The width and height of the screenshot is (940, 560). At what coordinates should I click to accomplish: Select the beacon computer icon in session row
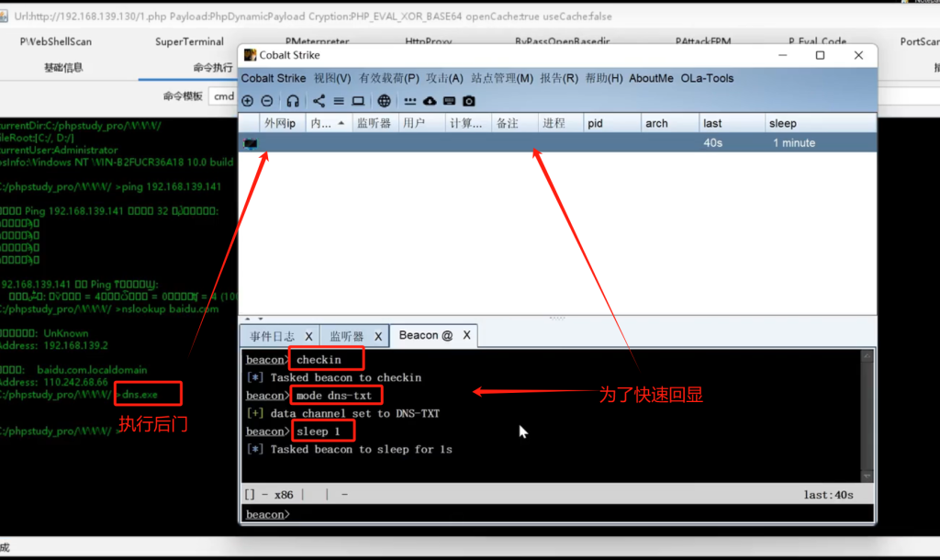(x=251, y=143)
